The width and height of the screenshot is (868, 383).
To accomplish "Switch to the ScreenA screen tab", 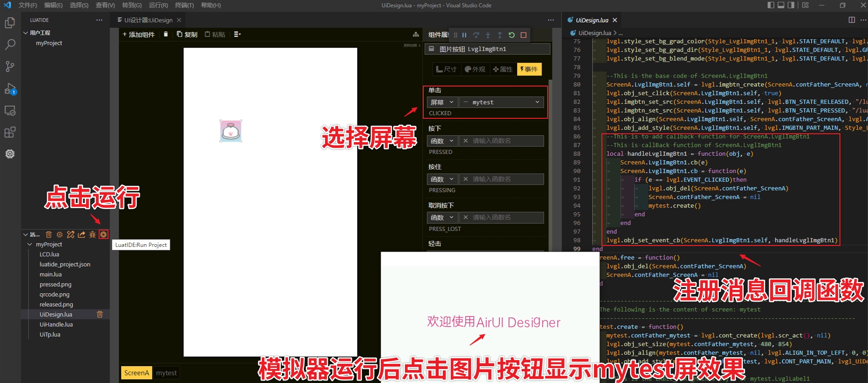I will (x=137, y=373).
